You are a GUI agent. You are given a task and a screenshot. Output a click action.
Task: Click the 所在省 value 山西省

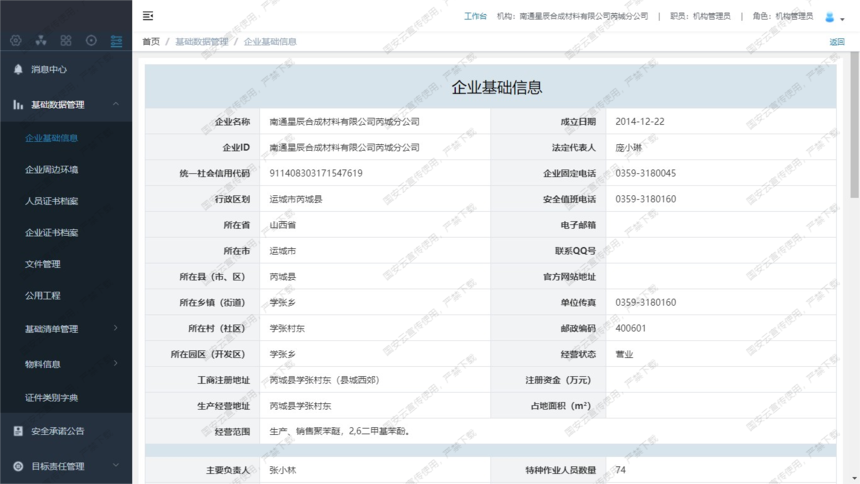283,225
